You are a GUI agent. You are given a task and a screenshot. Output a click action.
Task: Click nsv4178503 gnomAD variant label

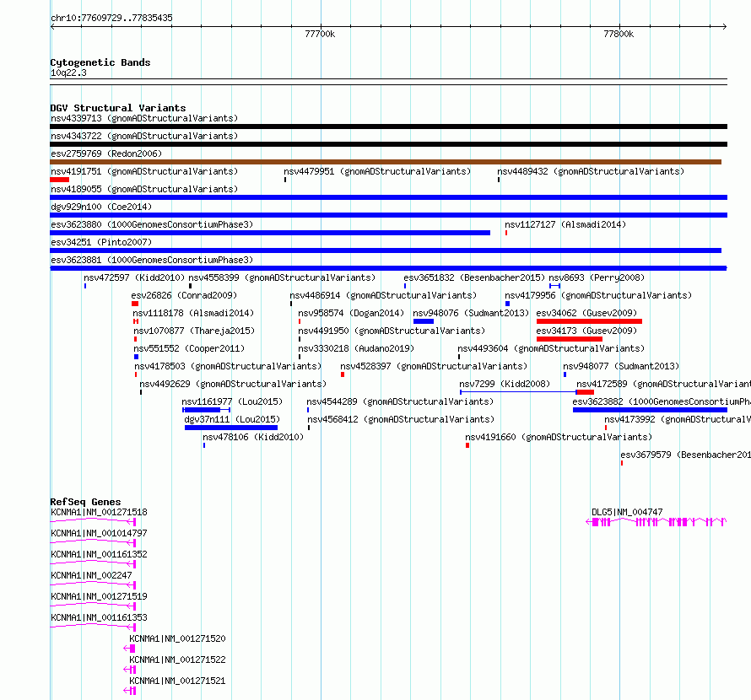(x=228, y=366)
